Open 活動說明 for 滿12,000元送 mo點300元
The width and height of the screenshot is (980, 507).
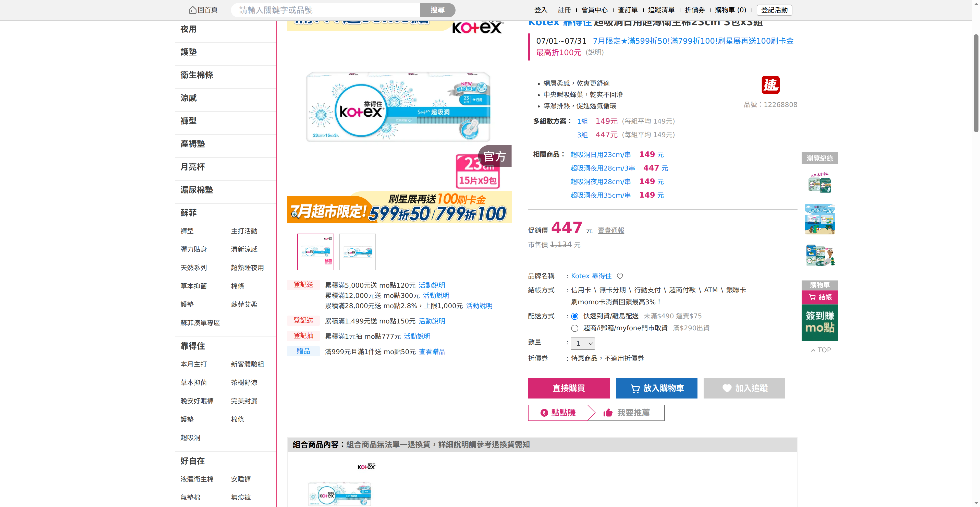(436, 296)
